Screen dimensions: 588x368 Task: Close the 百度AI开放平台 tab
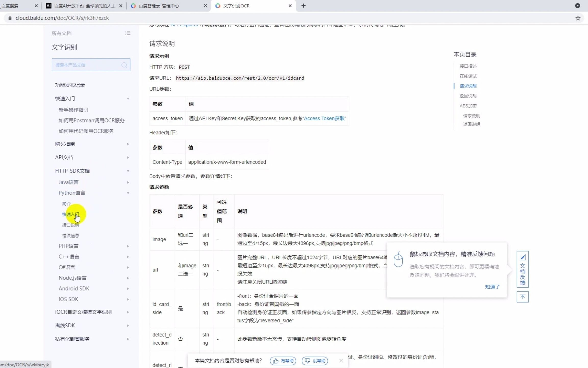point(121,6)
